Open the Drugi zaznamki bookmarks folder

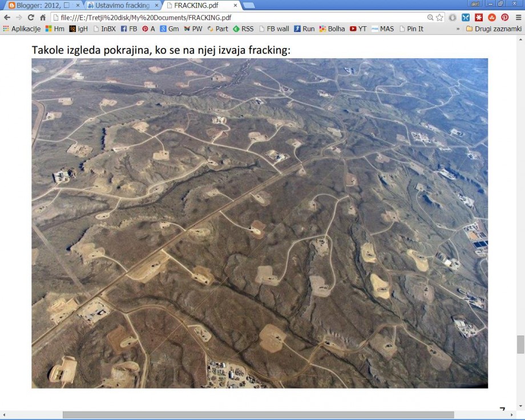(x=494, y=29)
